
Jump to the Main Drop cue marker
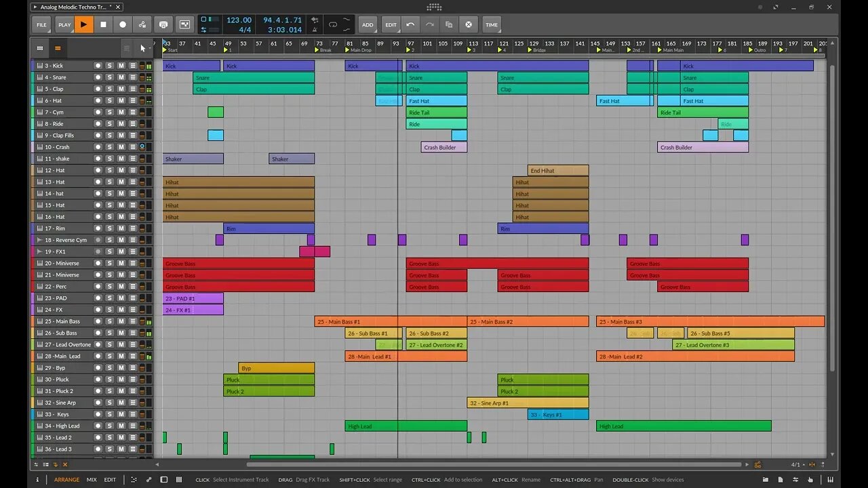359,50
